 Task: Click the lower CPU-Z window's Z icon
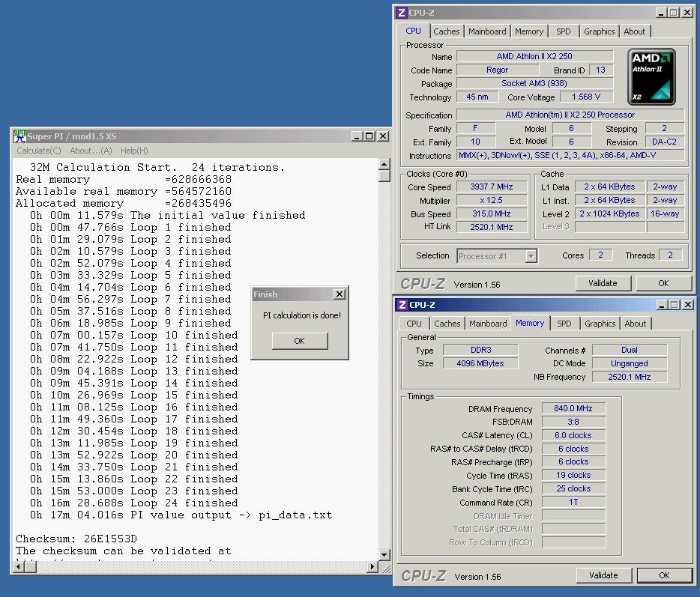coord(402,305)
